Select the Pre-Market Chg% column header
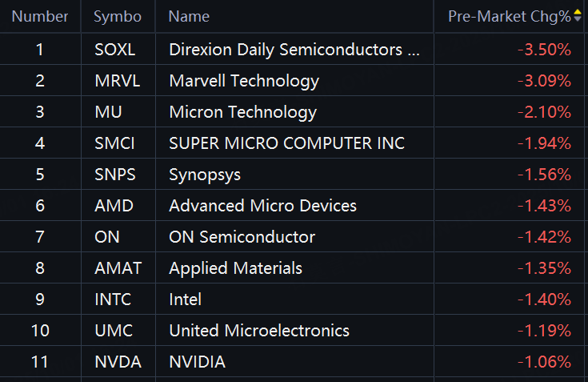 pos(510,17)
